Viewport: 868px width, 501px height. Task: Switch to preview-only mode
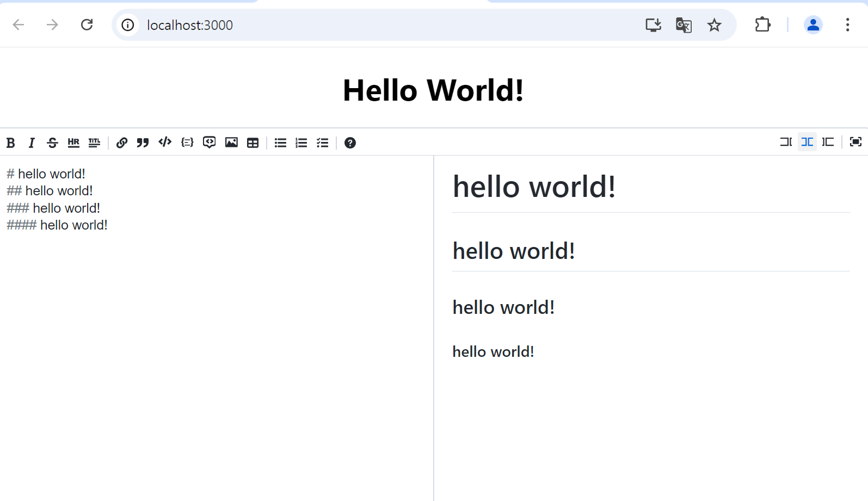coord(828,142)
